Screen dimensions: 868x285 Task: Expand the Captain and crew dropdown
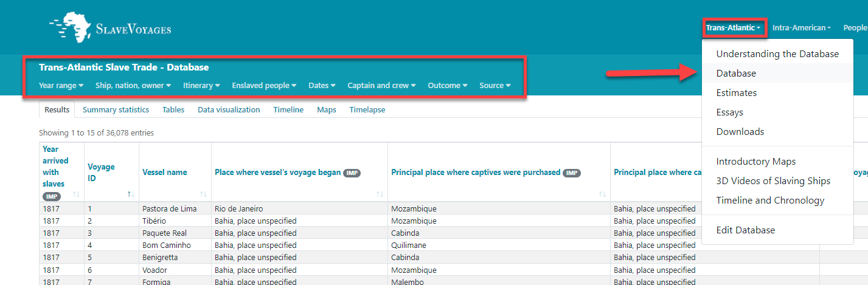[381, 86]
